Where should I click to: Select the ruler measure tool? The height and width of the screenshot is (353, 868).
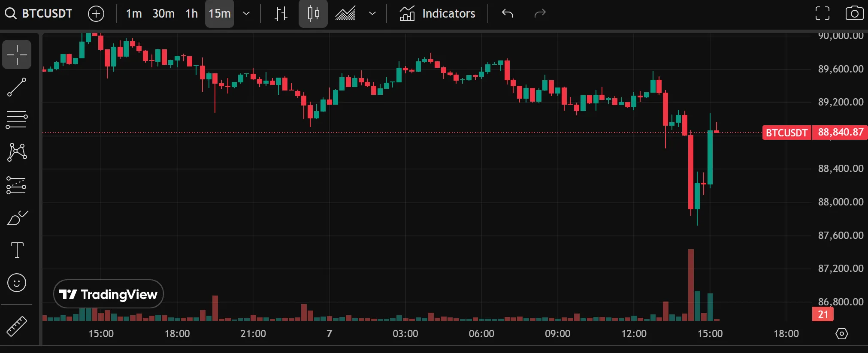[17, 326]
